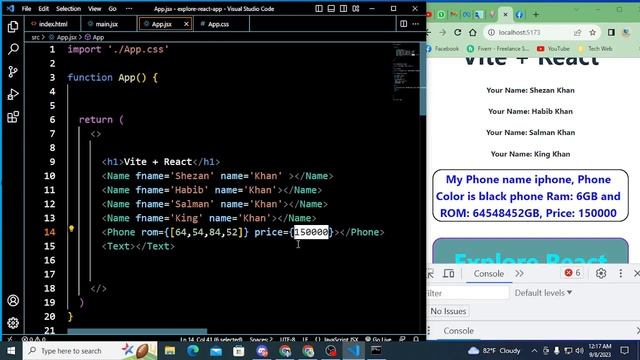Toggle the device toolbar in DevTools
The width and height of the screenshot is (640, 360).
click(449, 273)
